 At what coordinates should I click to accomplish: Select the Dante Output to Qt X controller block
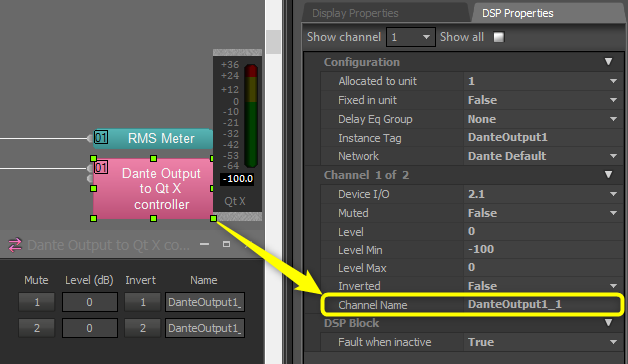(x=153, y=189)
